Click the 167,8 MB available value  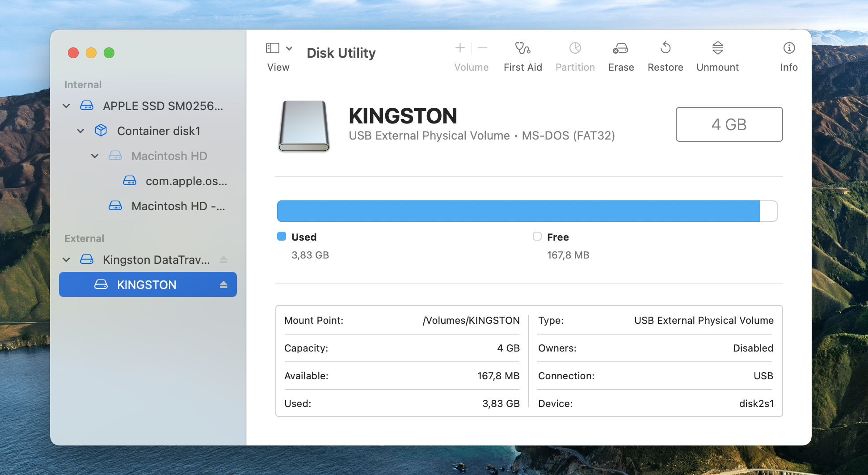coord(498,376)
